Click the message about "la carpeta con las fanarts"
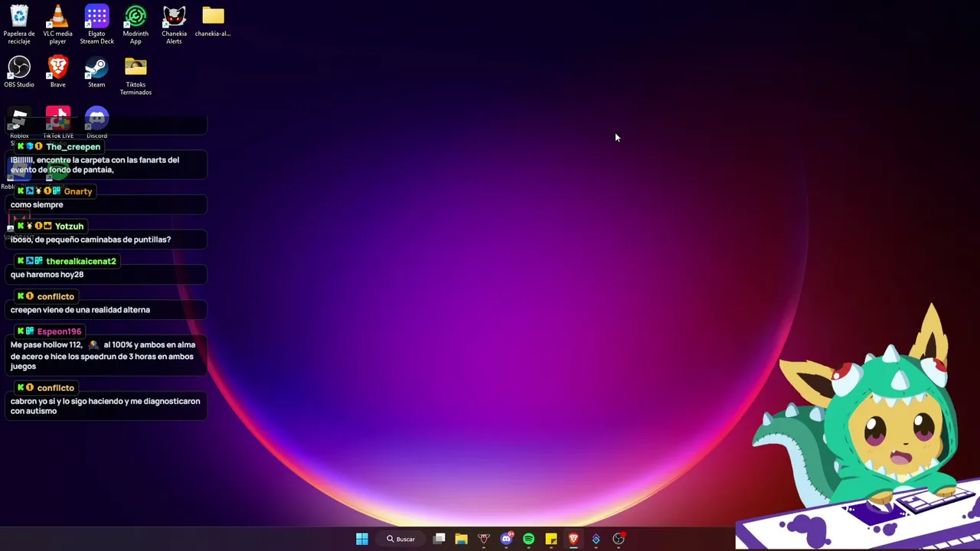980x551 pixels. 95,165
